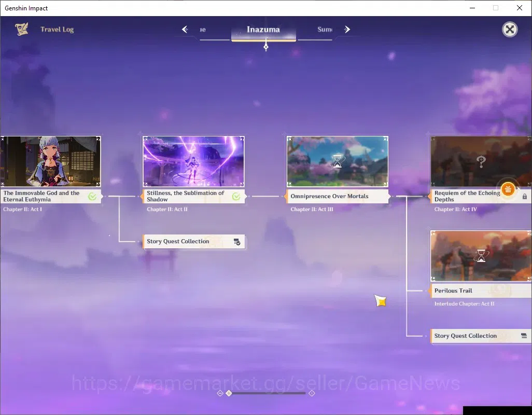Minimize the Genshin Impact window
This screenshot has width=532, height=415.
[472, 8]
